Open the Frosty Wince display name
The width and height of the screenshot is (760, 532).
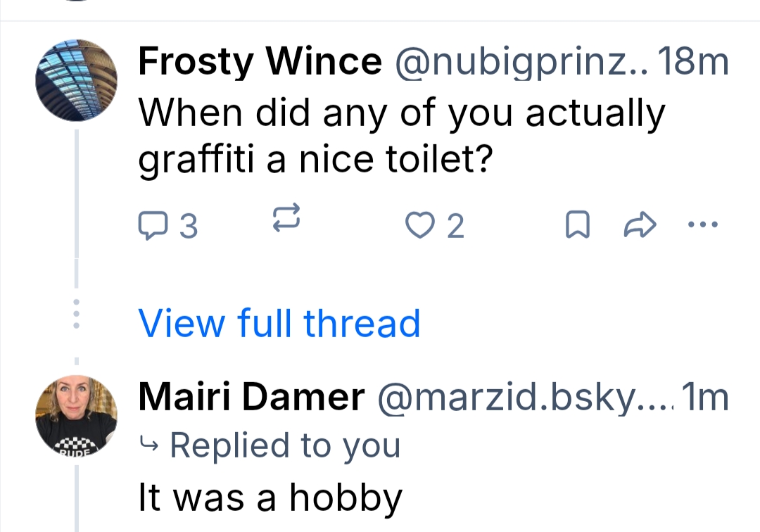coord(260,62)
